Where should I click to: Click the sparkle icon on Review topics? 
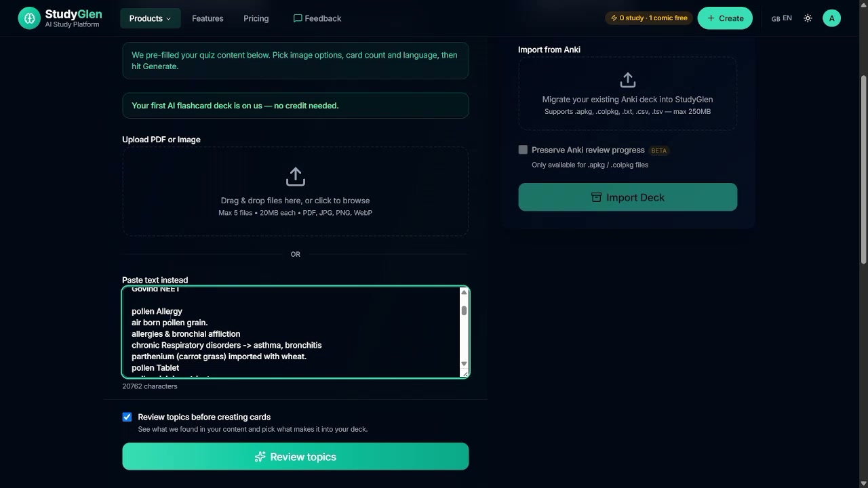(260, 457)
